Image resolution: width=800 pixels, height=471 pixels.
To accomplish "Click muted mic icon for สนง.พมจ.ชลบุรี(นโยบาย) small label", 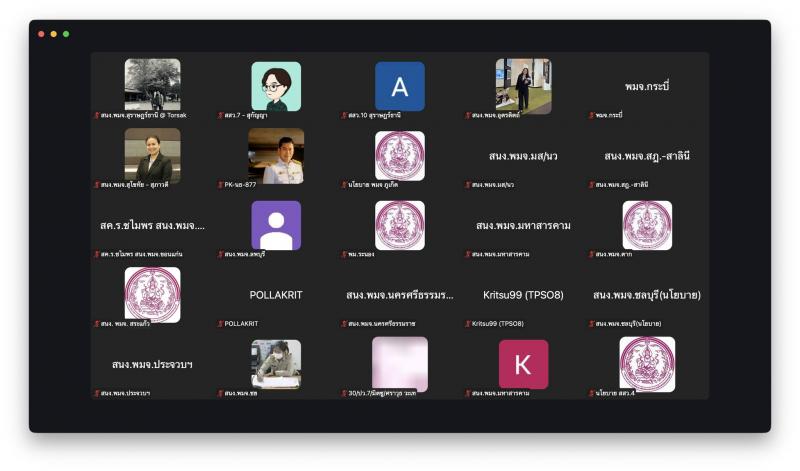I will click(x=592, y=324).
